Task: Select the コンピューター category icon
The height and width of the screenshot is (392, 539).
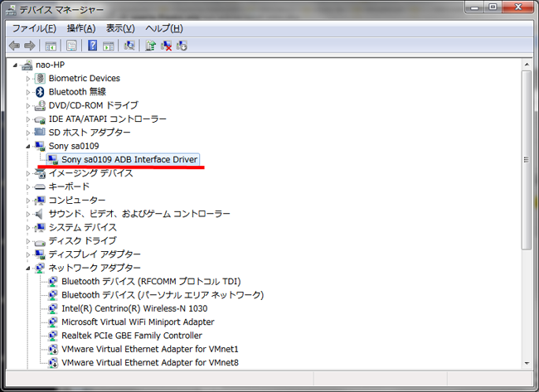Action: tap(40, 201)
